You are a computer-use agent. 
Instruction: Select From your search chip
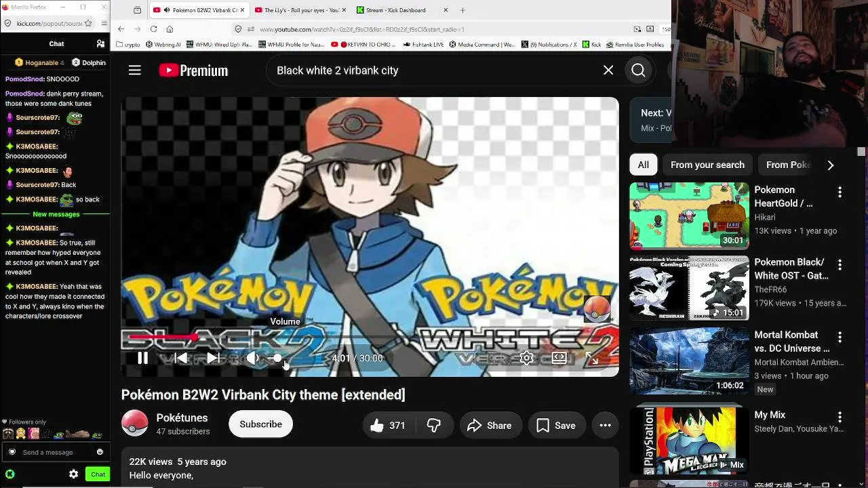[x=707, y=165]
